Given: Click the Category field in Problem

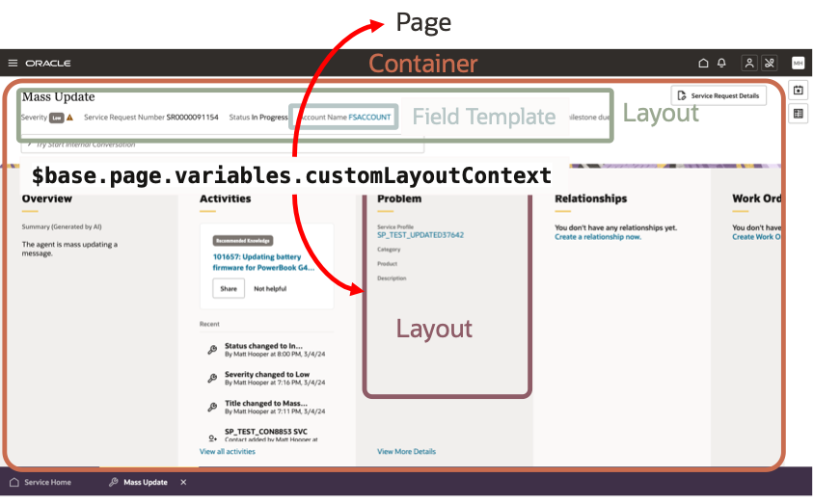Looking at the screenshot, I should (389, 250).
